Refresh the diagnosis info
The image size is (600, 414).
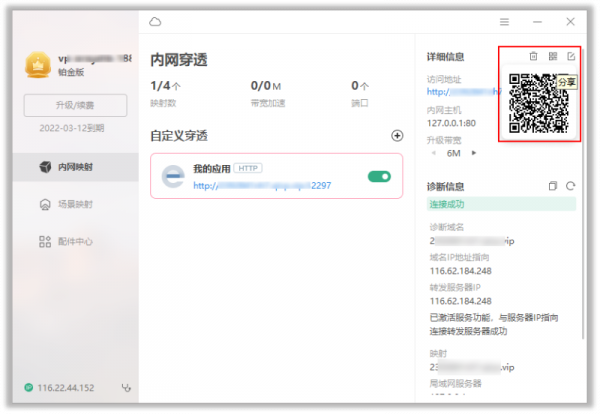[571, 186]
